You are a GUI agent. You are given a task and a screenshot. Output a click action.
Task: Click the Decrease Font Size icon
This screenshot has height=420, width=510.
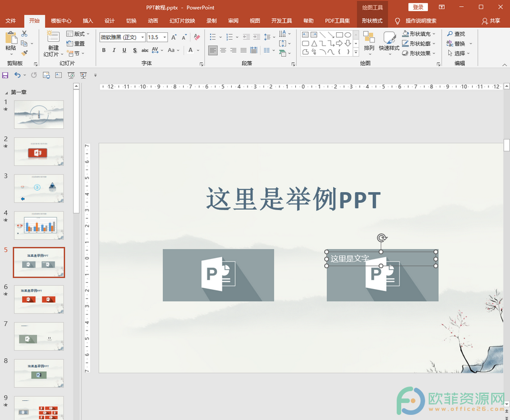(x=184, y=37)
